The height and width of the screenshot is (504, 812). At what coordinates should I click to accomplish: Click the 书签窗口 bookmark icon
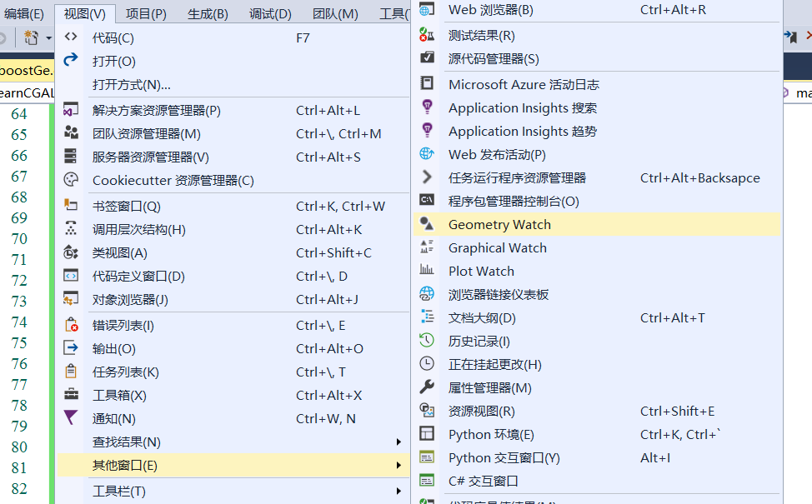click(71, 205)
